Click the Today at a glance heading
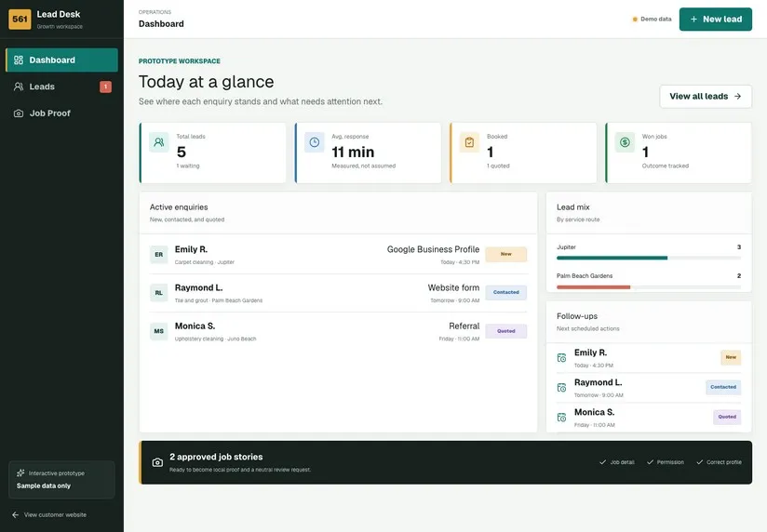Image resolution: width=767 pixels, height=532 pixels. [206, 82]
